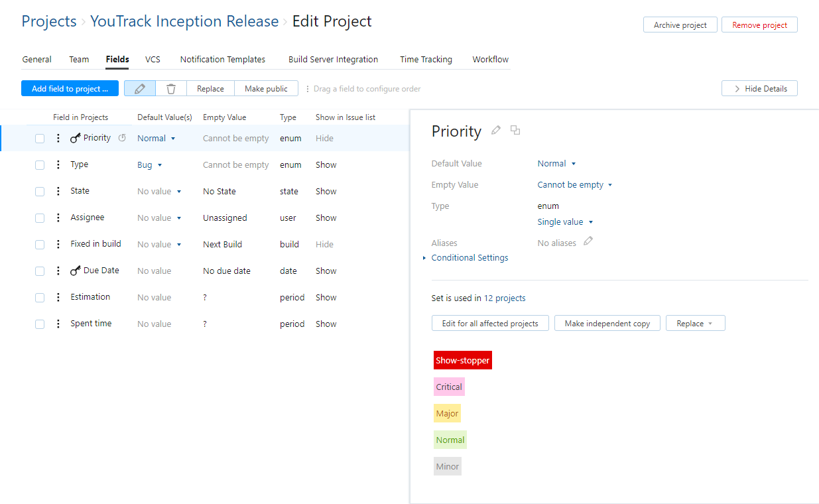Open the 12 projects link
819x504 pixels.
coord(505,298)
